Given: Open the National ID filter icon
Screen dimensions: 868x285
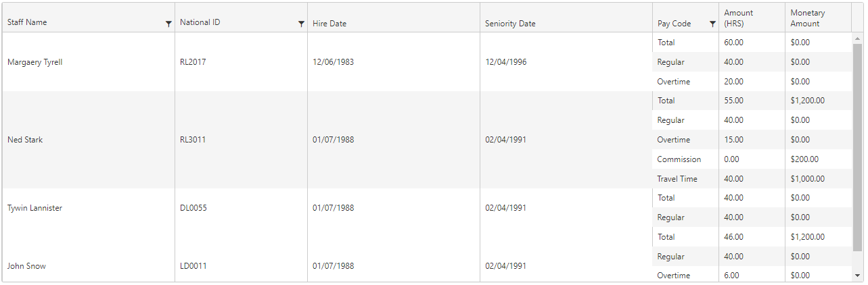Looking at the screenshot, I should click(x=301, y=24).
